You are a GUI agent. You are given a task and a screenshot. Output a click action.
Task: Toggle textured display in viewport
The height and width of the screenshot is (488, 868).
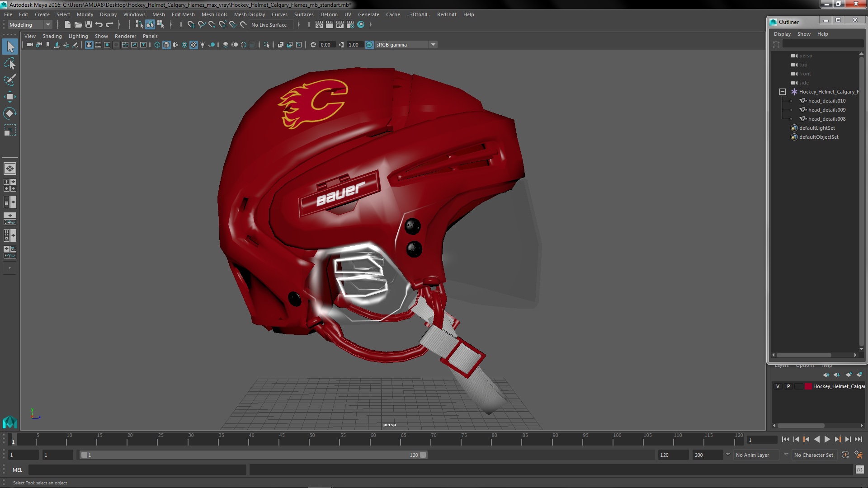tap(193, 45)
